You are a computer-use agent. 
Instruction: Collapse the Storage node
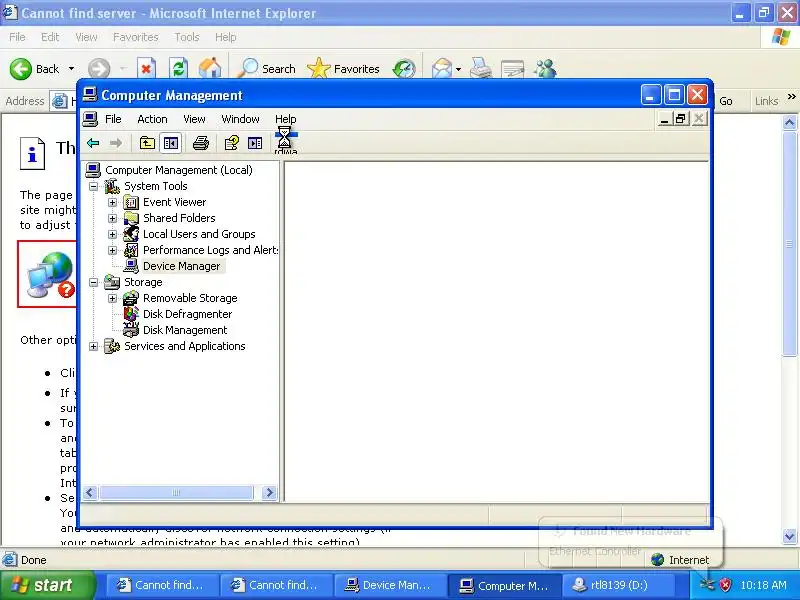pyautogui.click(x=93, y=282)
